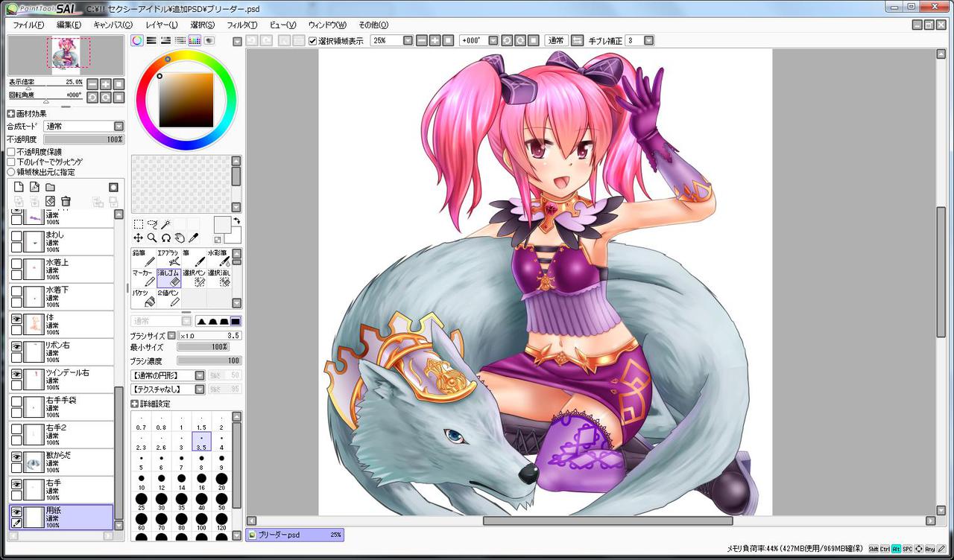Hide the リボン右 layer
Viewport: 954px width, 560px height.
[16, 346]
